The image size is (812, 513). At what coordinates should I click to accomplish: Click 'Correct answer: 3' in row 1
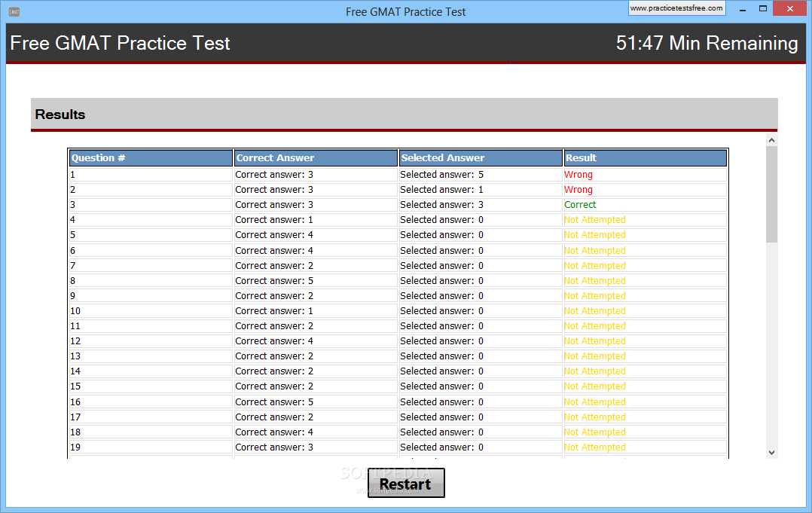(274, 175)
